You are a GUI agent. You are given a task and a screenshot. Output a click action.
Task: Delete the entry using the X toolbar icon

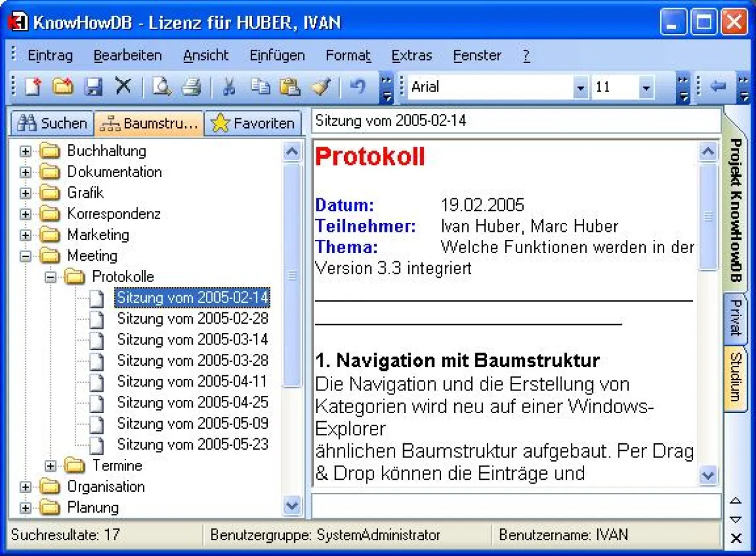(123, 87)
